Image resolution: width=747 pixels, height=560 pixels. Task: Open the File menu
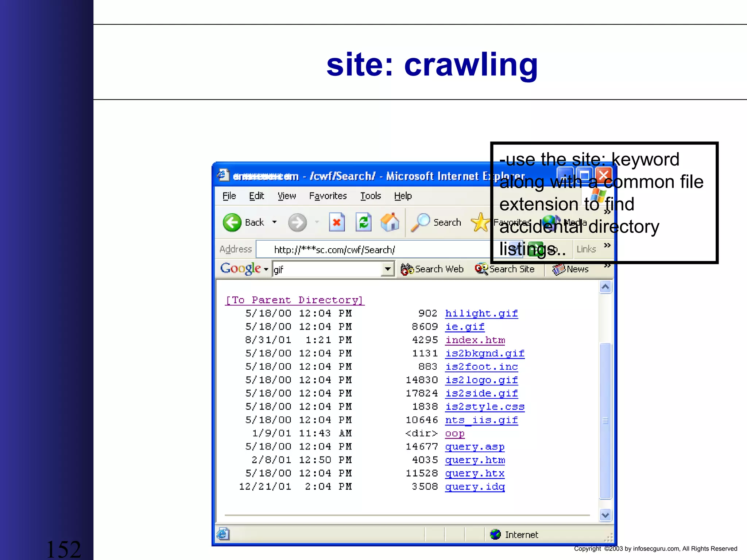click(x=229, y=196)
